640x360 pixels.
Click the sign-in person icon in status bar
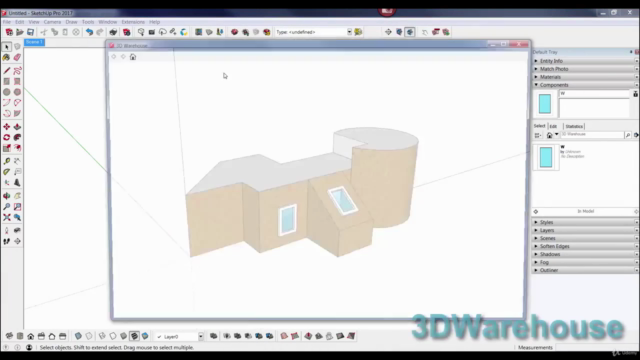(x=29, y=347)
